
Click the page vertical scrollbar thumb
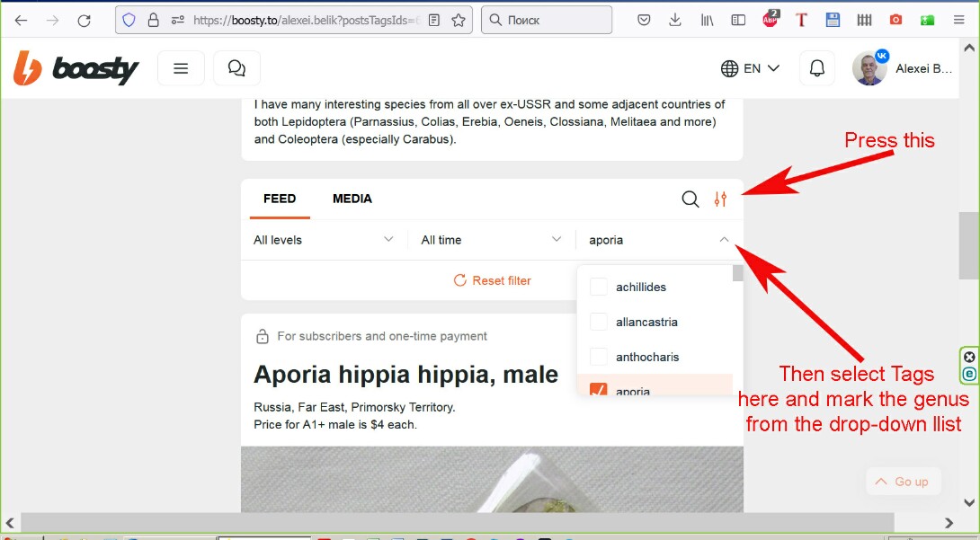tap(968, 246)
